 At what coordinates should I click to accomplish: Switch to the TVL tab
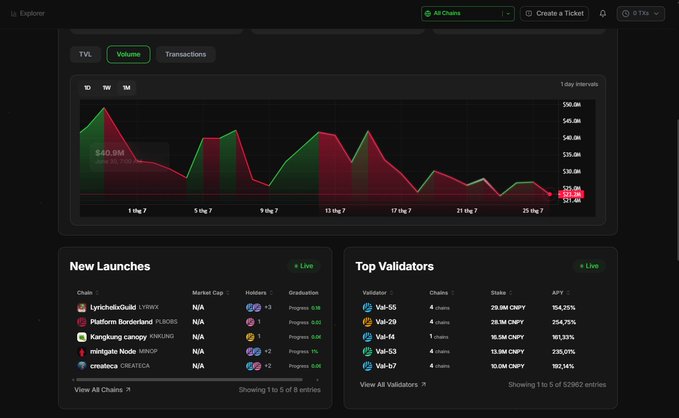pyautogui.click(x=85, y=54)
